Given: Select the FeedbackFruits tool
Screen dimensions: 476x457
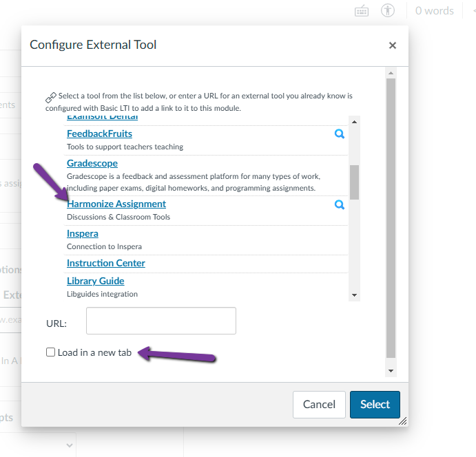Looking at the screenshot, I should click(99, 134).
